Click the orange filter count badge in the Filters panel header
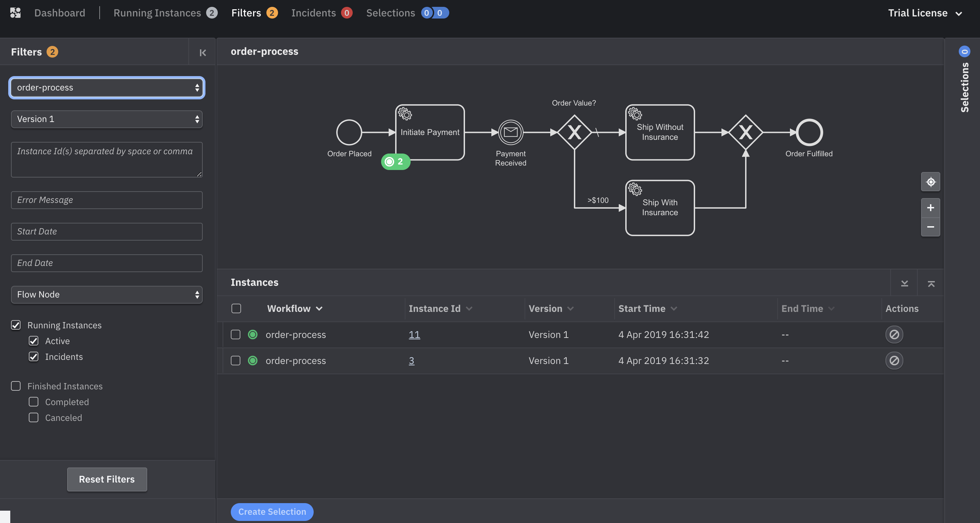This screenshot has width=980, height=523. (52, 51)
